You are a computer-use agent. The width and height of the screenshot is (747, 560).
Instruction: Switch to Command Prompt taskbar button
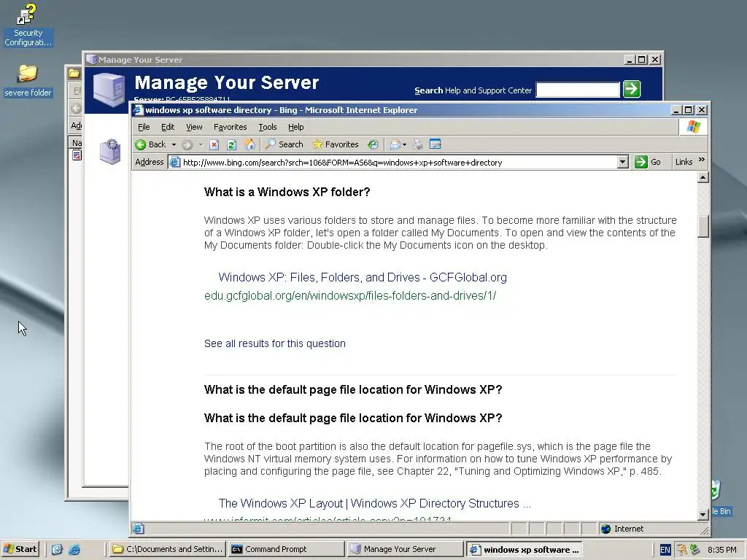[286, 549]
